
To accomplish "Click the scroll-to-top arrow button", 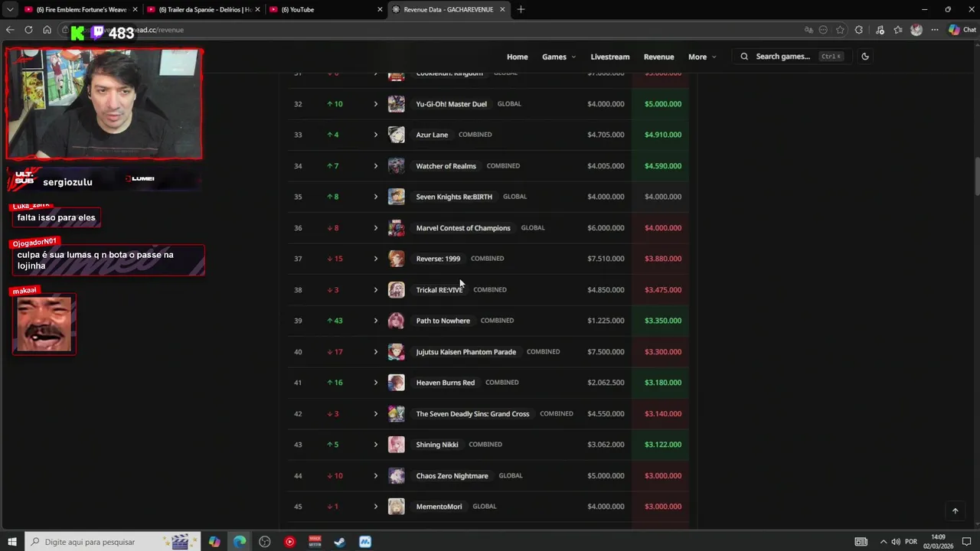I will coord(955,511).
